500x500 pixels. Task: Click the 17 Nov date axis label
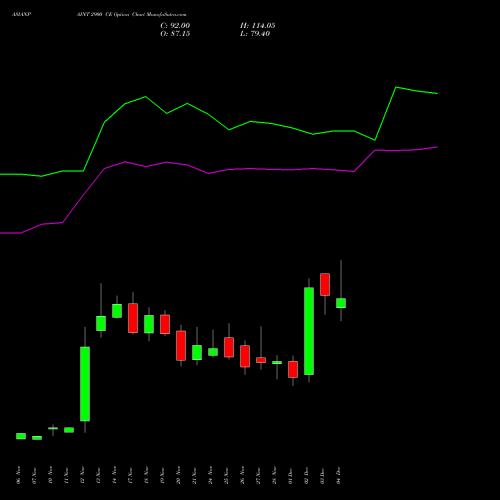pos(131,475)
